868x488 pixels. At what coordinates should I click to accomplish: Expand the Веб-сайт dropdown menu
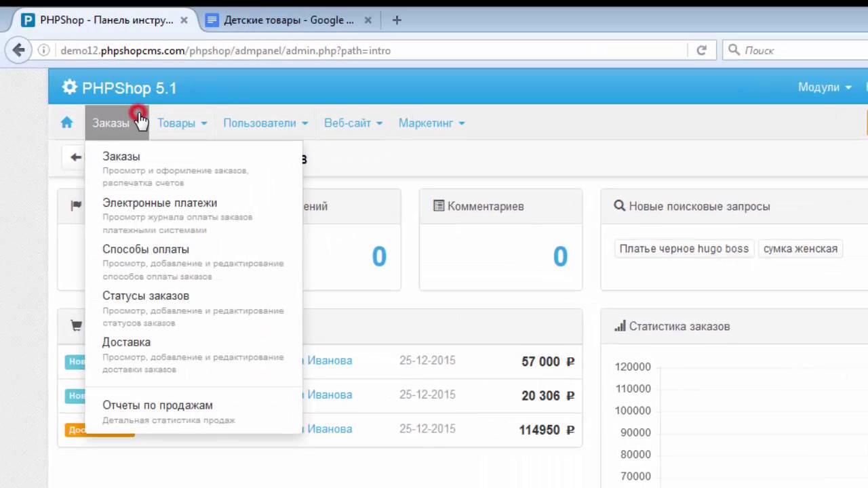click(x=353, y=123)
